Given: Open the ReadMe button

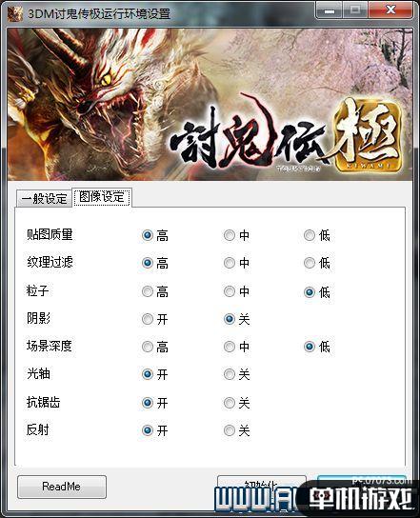Looking at the screenshot, I should [62, 487].
